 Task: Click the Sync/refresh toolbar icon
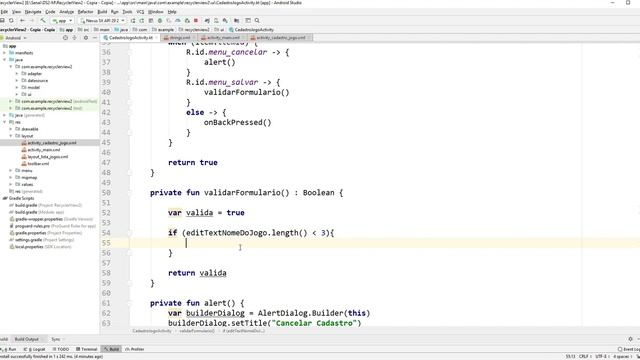pos(11,20)
